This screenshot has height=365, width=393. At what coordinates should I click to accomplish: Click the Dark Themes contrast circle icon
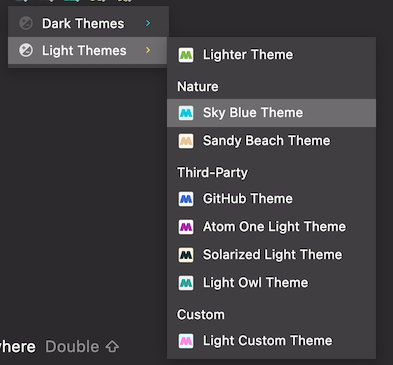[x=26, y=23]
